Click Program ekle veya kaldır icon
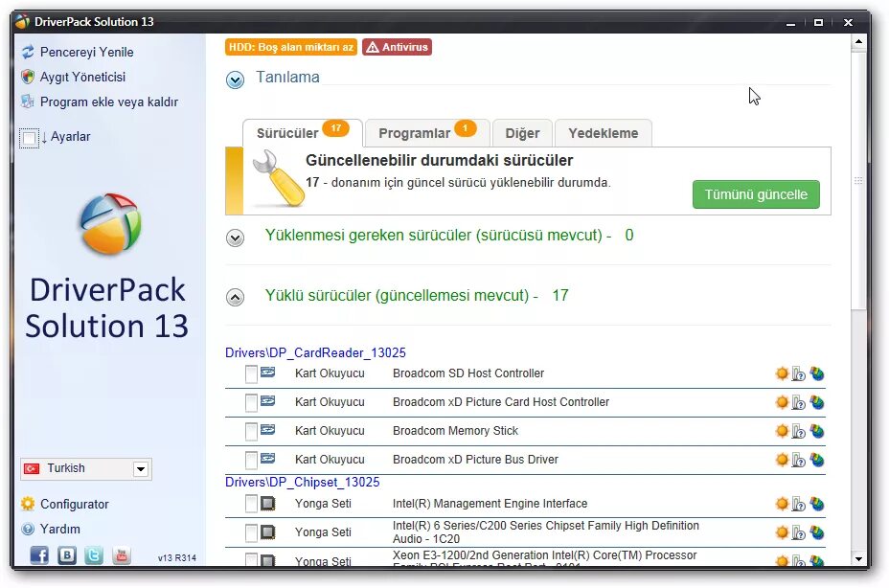The height and width of the screenshot is (588, 889). pyautogui.click(x=28, y=102)
